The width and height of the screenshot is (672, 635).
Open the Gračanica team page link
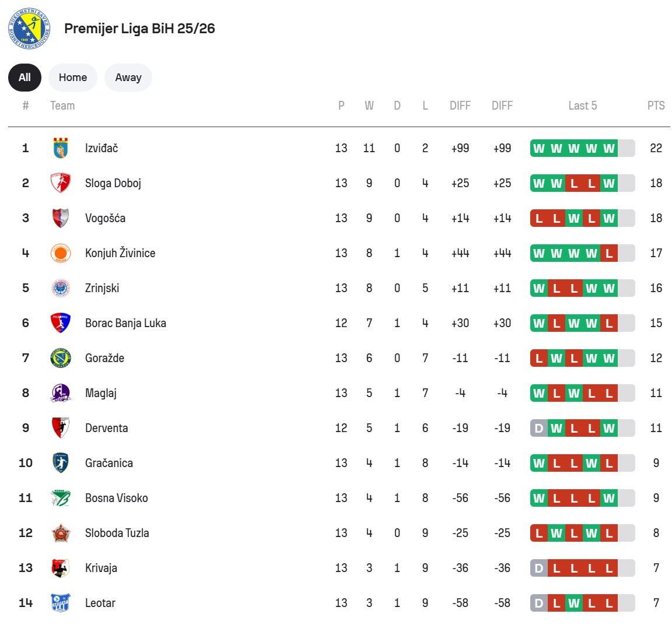click(109, 463)
